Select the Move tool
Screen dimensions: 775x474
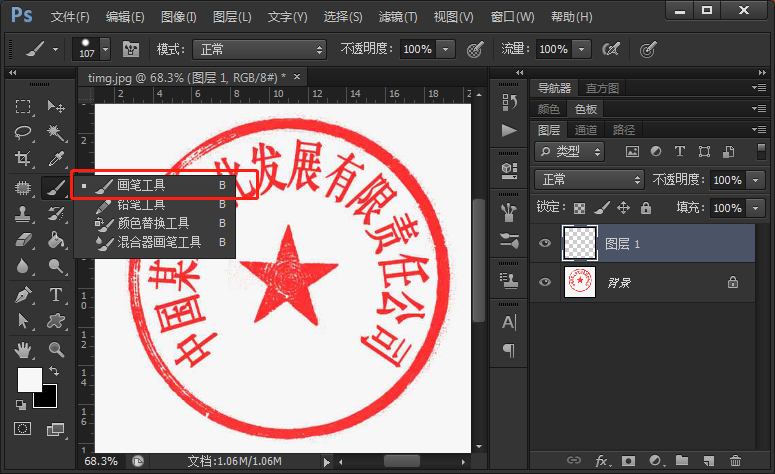pos(56,107)
